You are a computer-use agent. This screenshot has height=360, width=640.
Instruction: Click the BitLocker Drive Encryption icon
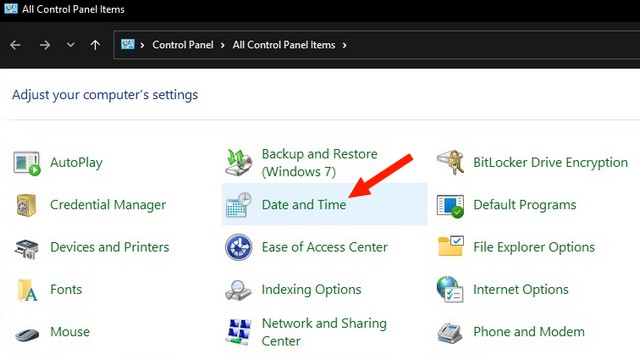pos(450,162)
